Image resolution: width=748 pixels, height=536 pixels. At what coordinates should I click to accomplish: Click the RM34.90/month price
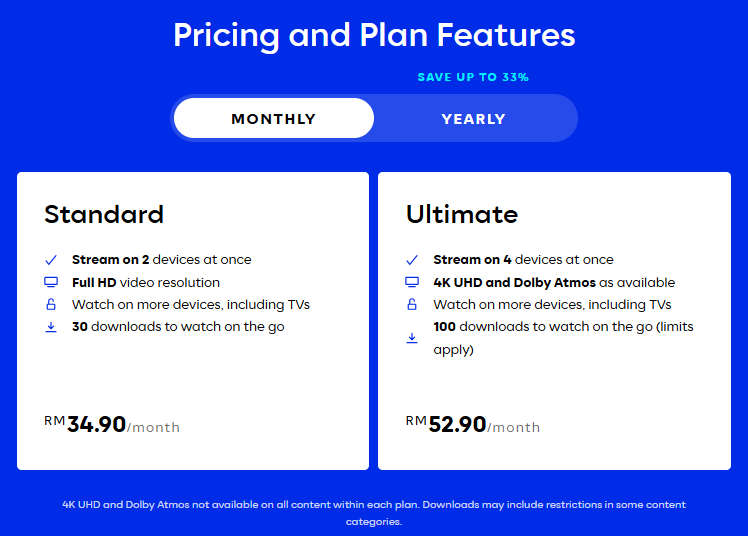pyautogui.click(x=112, y=424)
